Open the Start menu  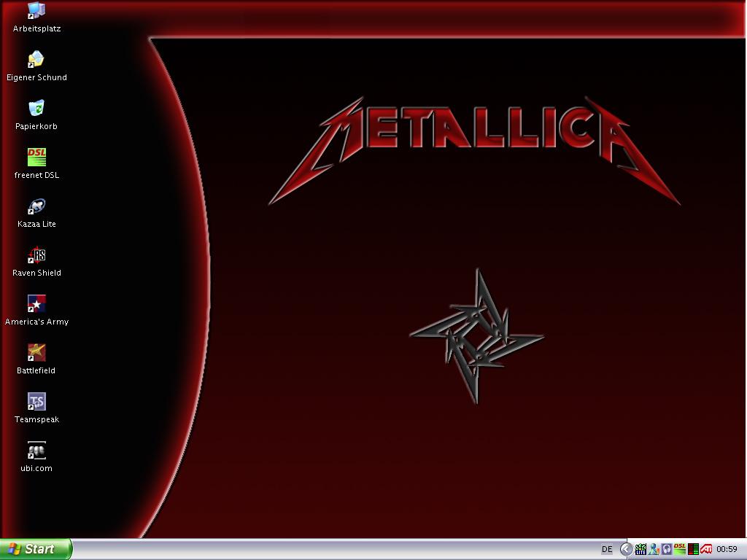coord(35,549)
